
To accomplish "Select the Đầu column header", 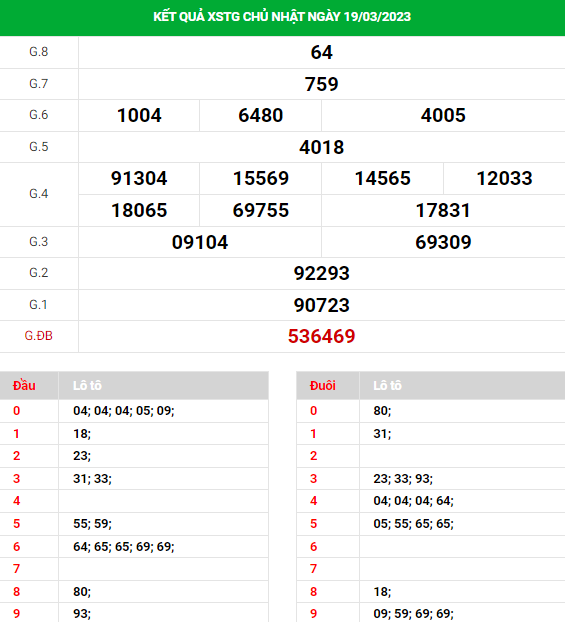I will pos(24,385).
